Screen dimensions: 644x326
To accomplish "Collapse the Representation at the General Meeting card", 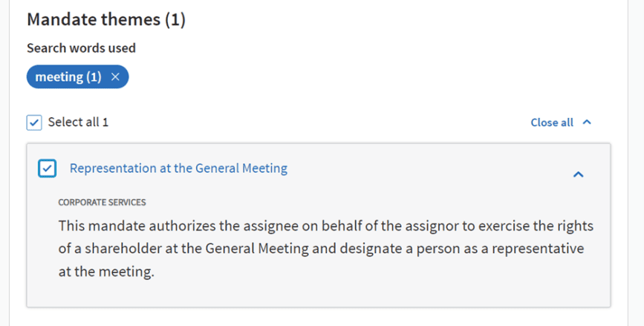I will (578, 174).
